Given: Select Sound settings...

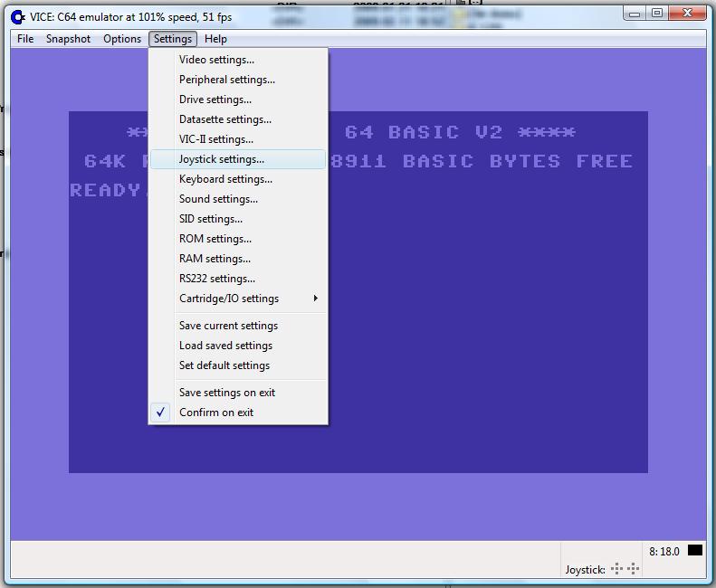Looking at the screenshot, I should [238, 199].
